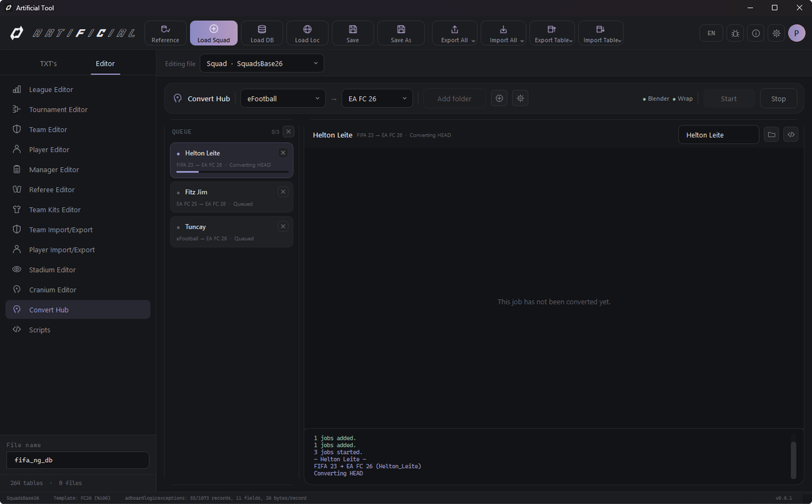Click the Save As toolbar button
This screenshot has width=812, height=504.
click(401, 33)
